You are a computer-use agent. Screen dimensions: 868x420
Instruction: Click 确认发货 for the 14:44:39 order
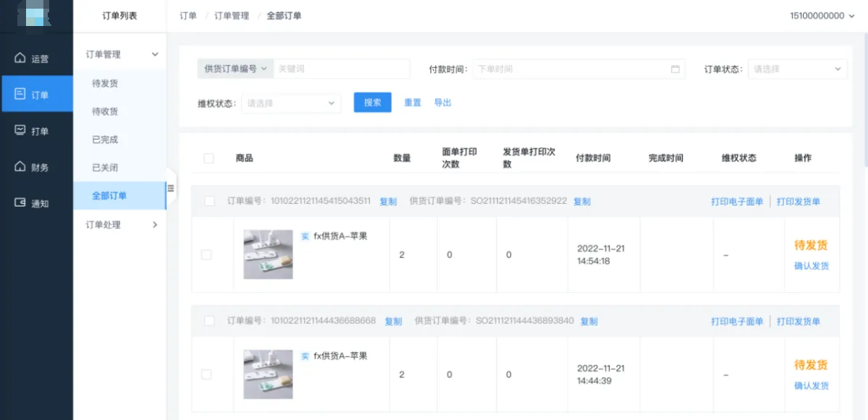click(812, 386)
